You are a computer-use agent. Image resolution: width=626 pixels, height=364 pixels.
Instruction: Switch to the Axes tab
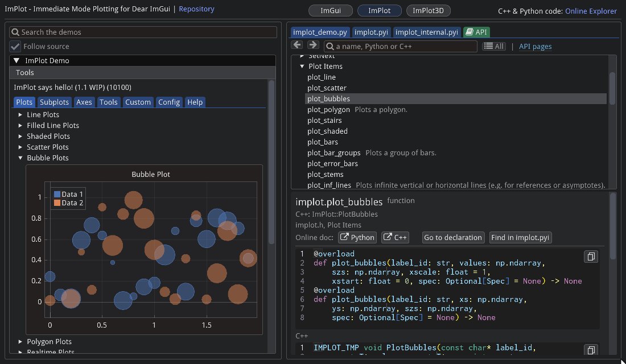pos(84,102)
